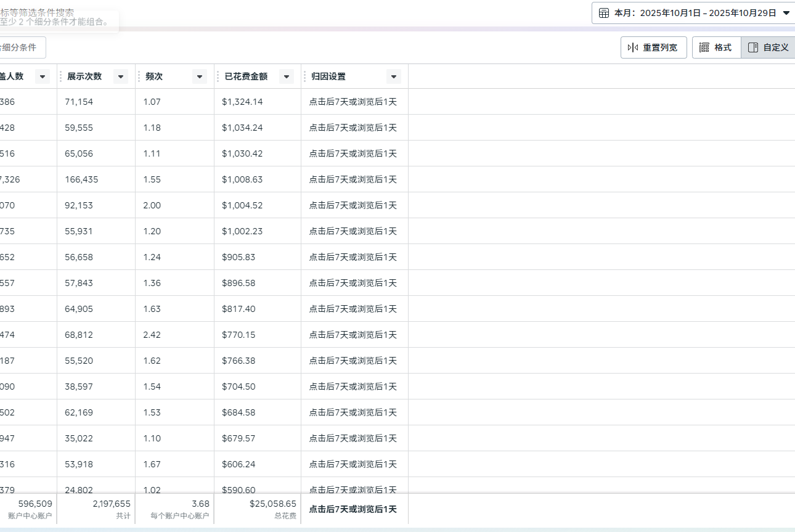
Task: Click the 格式 (format) columns icon
Action: pyautogui.click(x=704, y=47)
